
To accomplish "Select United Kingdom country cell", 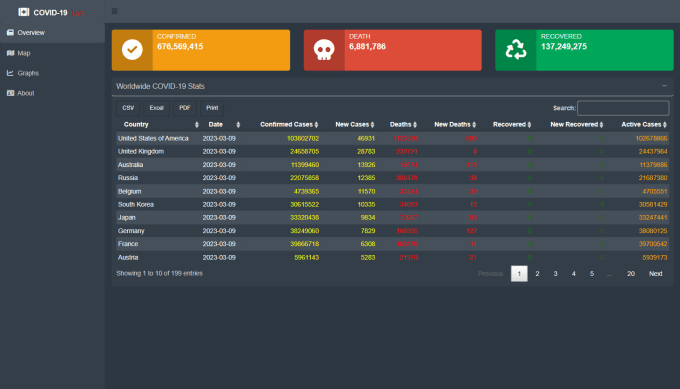I will point(141,151).
